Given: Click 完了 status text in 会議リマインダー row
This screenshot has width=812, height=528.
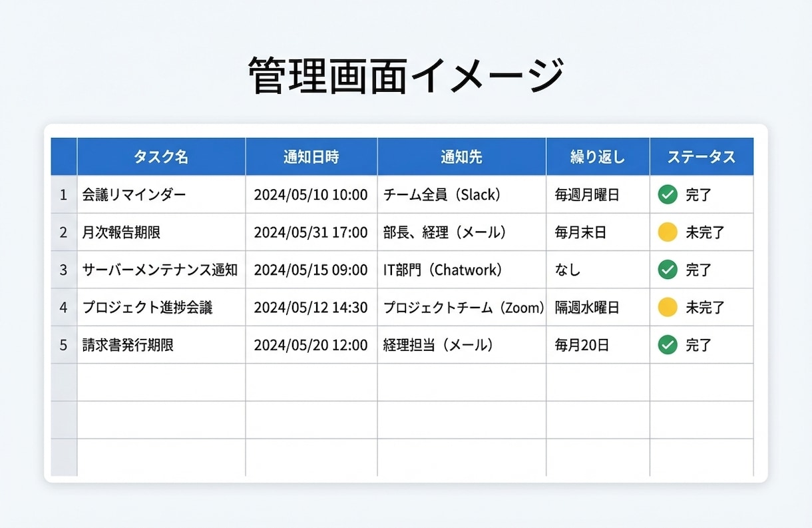Looking at the screenshot, I should pos(699,195).
